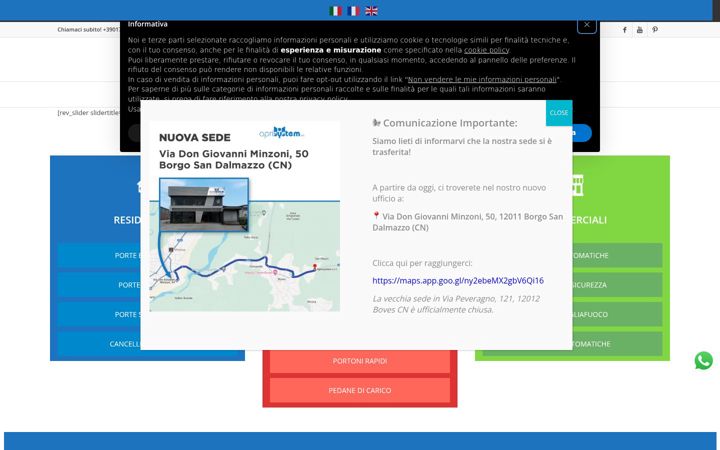The width and height of the screenshot is (720, 450).
Task: Click the location pin emoji beside address
Action: 376,216
